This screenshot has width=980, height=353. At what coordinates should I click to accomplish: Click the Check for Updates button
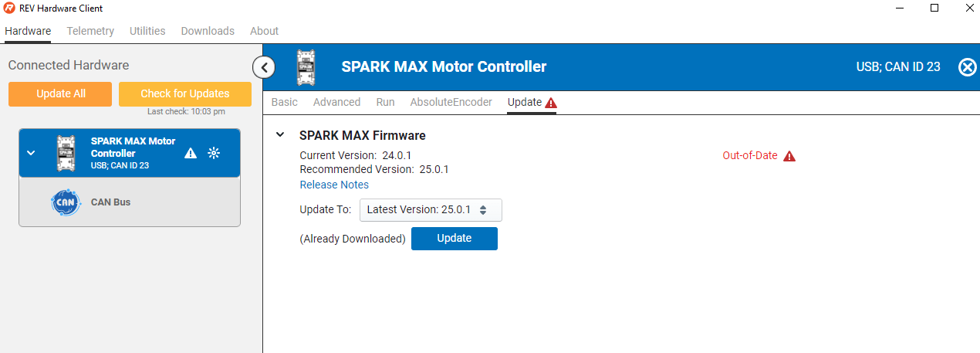[x=185, y=93]
